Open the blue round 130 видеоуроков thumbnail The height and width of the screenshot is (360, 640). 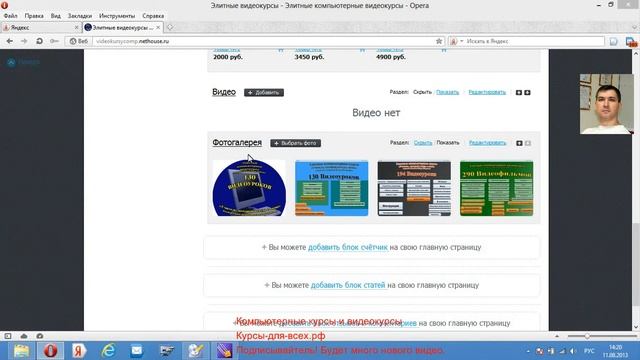(x=249, y=188)
